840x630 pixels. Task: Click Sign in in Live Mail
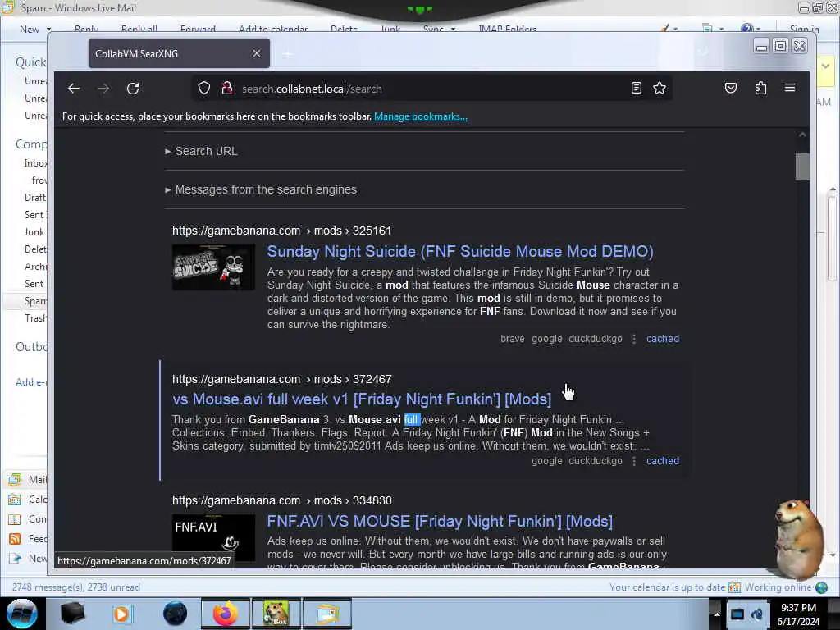point(804,29)
